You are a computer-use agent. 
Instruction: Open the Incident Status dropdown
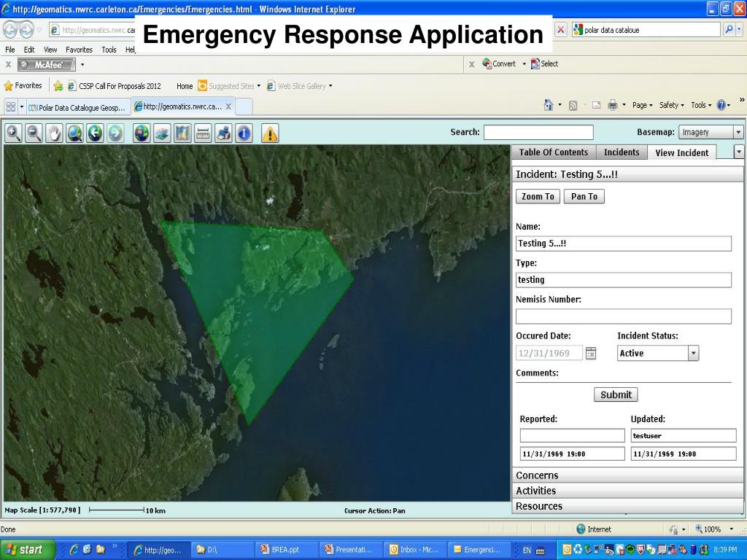(x=658, y=353)
